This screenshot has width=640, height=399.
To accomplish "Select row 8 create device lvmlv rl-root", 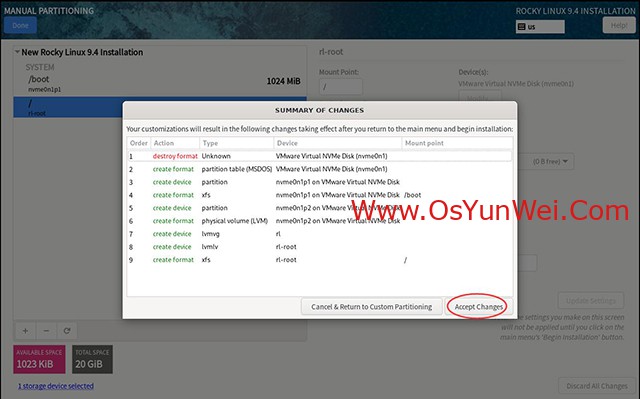I will (x=320, y=247).
